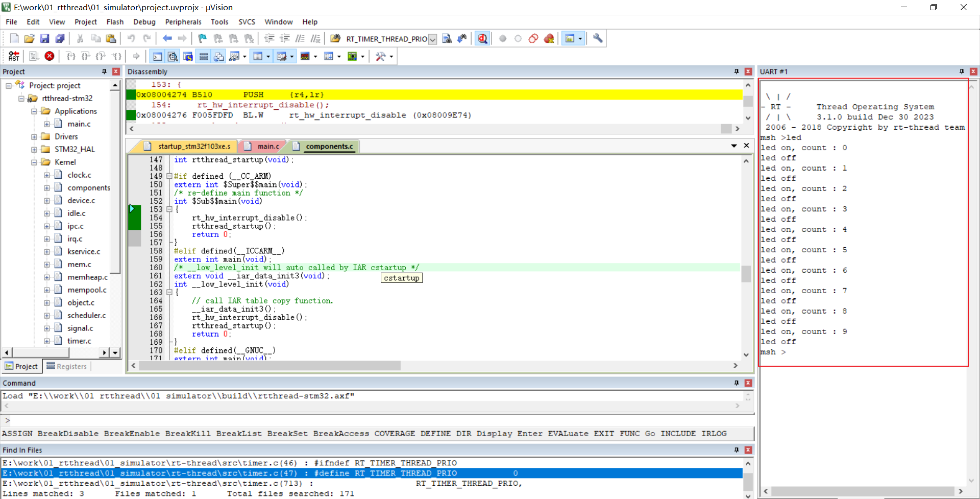Expand the Drivers folder node
The width and height of the screenshot is (980, 499).
[34, 137]
